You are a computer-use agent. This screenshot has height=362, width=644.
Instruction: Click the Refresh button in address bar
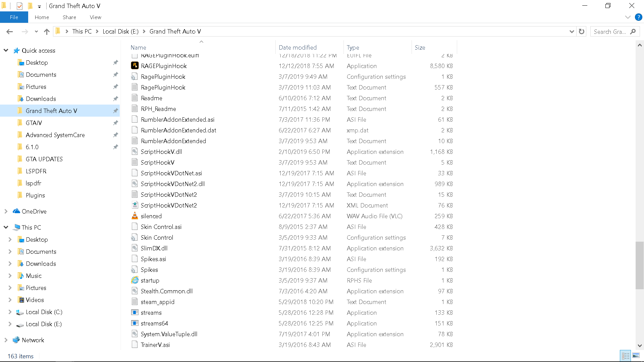click(x=582, y=32)
